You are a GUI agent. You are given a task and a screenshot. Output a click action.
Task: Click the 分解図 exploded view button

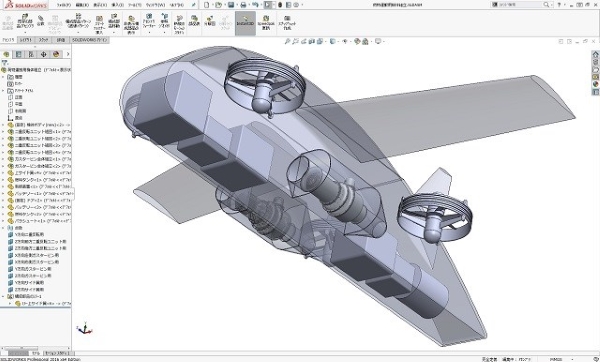210,22
